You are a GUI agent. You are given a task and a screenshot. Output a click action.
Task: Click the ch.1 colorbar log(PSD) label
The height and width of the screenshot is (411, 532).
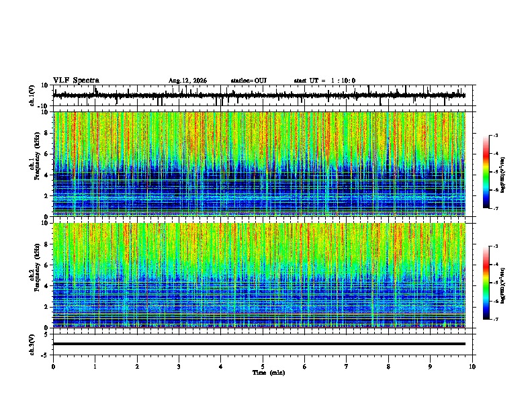point(502,175)
